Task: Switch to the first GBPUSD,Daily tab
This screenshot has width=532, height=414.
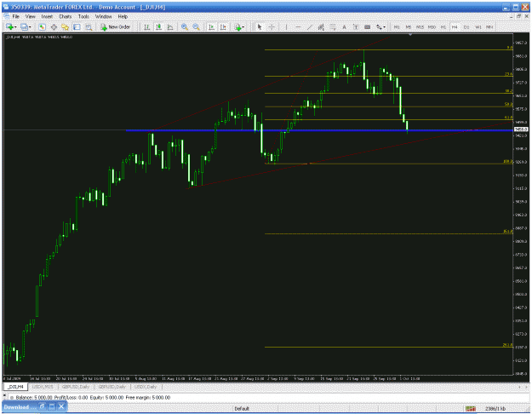Action: (76, 387)
